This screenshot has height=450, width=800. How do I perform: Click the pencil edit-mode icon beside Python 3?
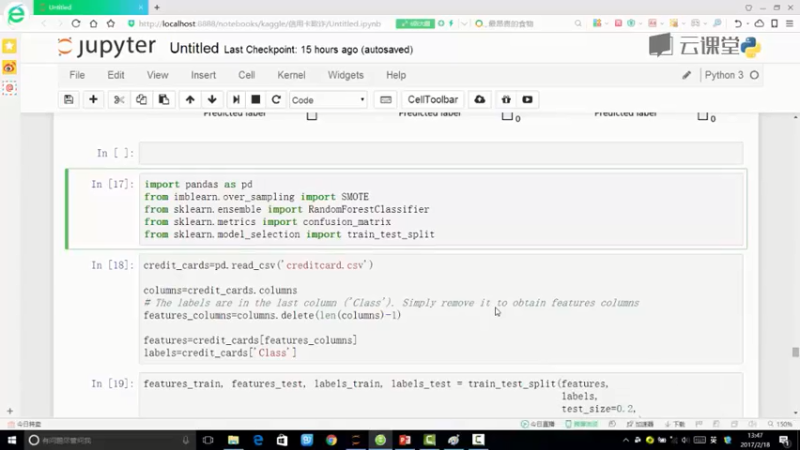click(687, 76)
